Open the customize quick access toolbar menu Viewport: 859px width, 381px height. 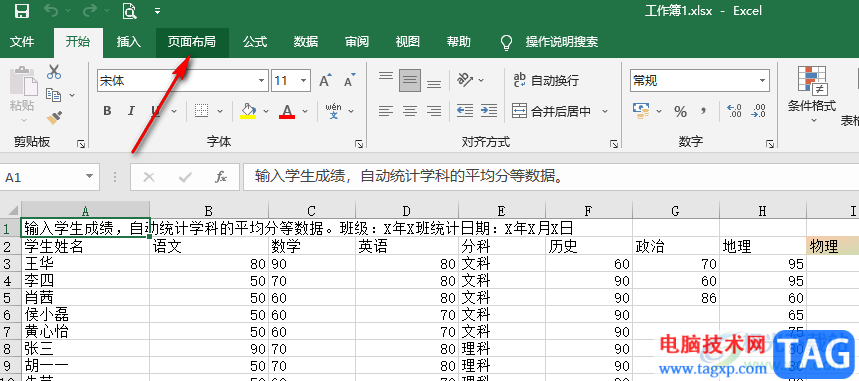pos(158,10)
